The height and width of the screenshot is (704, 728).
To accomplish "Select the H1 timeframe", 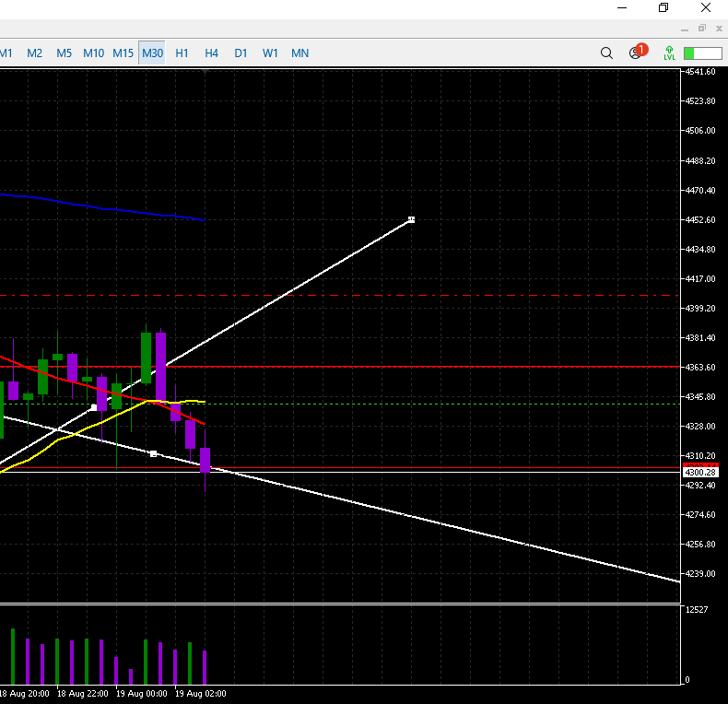I will click(182, 53).
